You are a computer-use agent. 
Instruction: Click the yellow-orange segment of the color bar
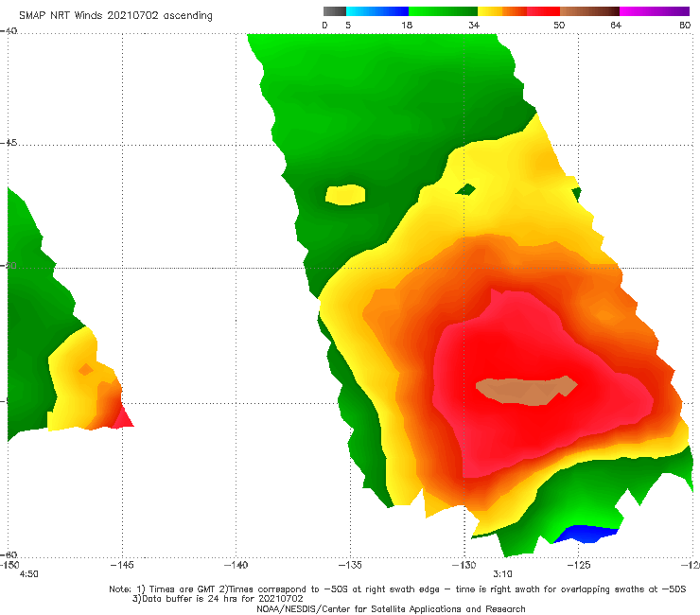pos(502,11)
